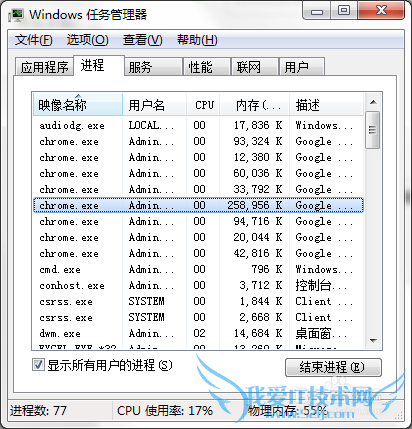Image resolution: width=412 pixels, height=429 pixels.
Task: Maximize the Task Manager window
Action: [344, 11]
